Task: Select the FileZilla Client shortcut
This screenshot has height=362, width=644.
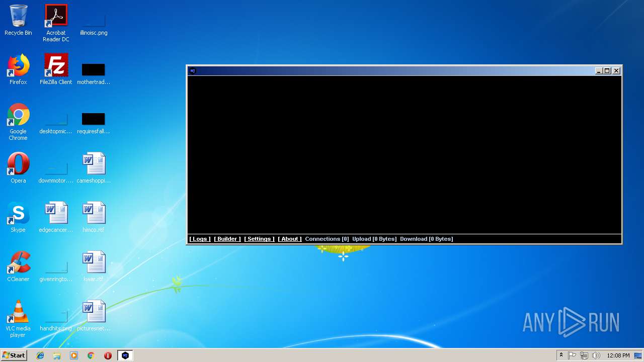Action: click(x=56, y=69)
